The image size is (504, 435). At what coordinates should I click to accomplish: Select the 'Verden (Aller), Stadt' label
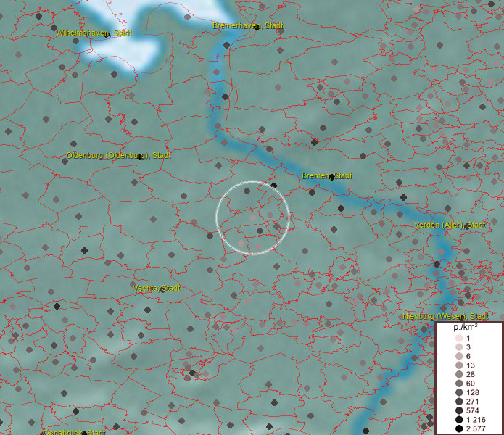click(x=450, y=225)
